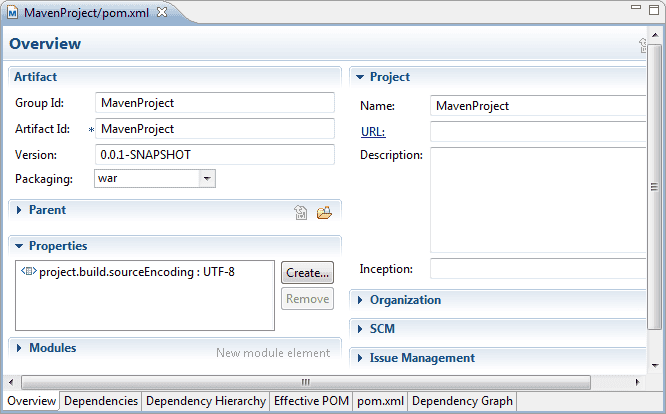Expand the Organization section

coord(360,300)
